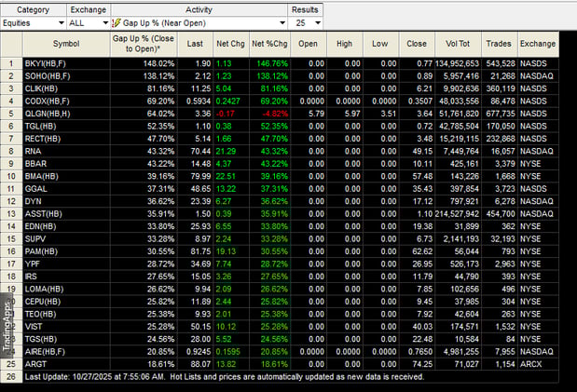577x392 pixels.
Task: Click the row number 25 cell
Action: pyautogui.click(x=11, y=364)
